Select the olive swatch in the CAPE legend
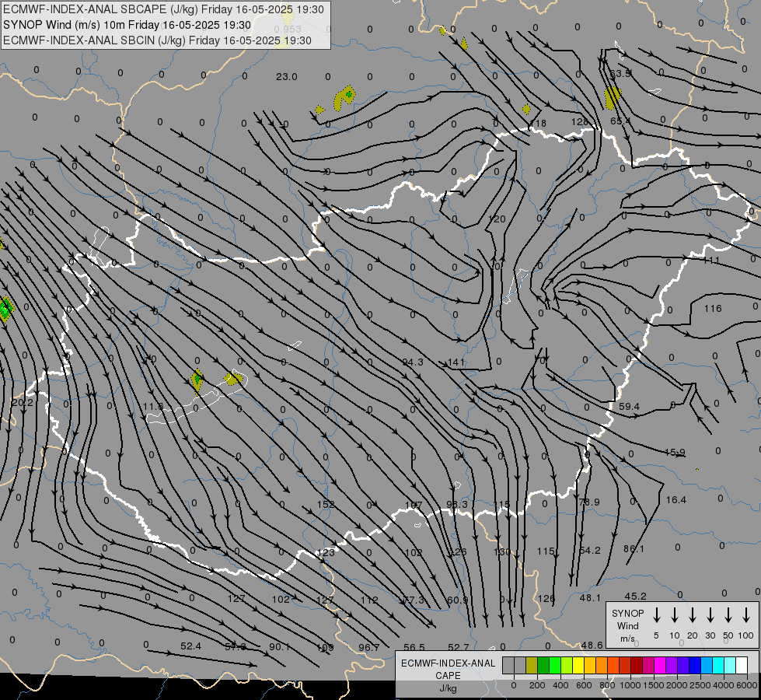Image resolution: width=761 pixels, height=700 pixels. click(x=532, y=665)
